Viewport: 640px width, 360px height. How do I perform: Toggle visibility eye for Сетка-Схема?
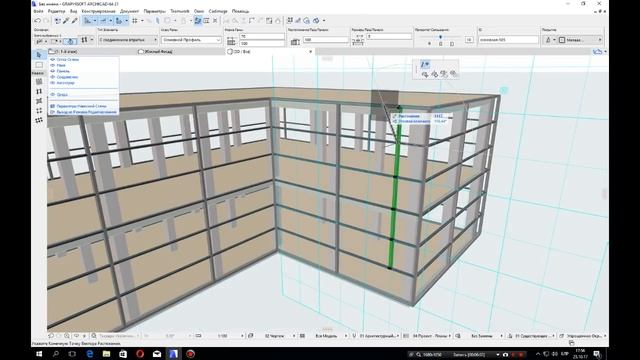click(x=52, y=60)
